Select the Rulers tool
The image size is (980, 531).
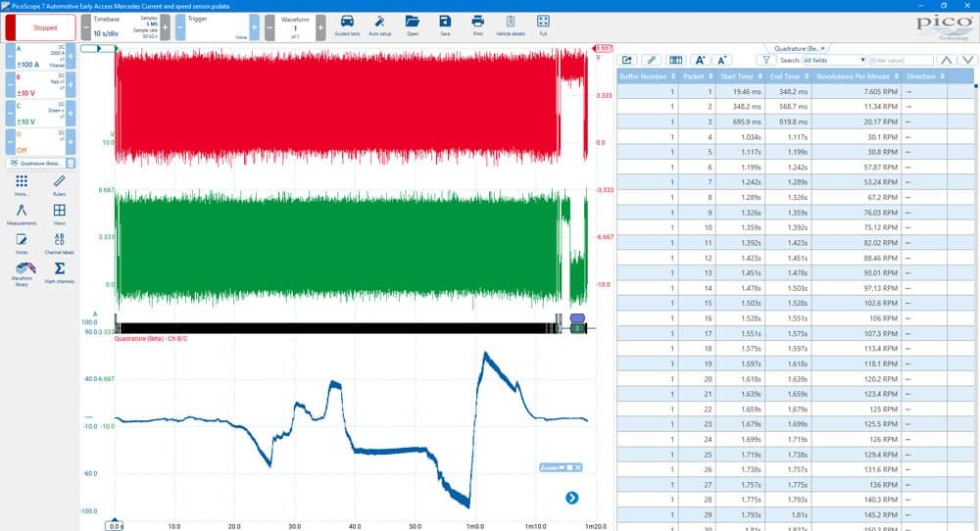[60, 185]
